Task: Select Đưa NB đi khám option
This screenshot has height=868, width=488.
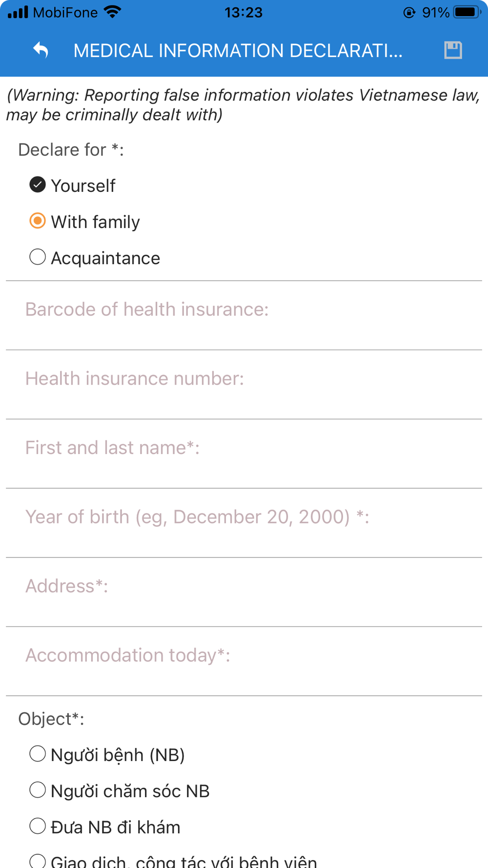Action: pyautogui.click(x=38, y=827)
